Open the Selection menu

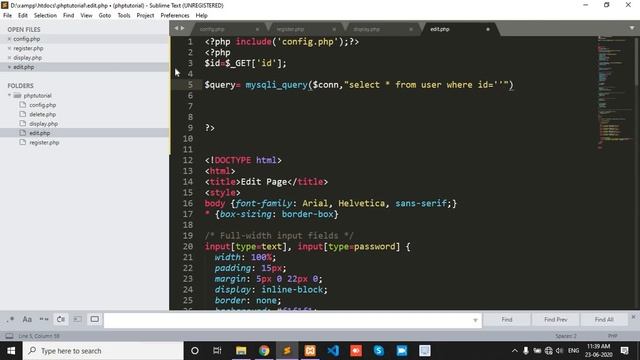coord(45,16)
